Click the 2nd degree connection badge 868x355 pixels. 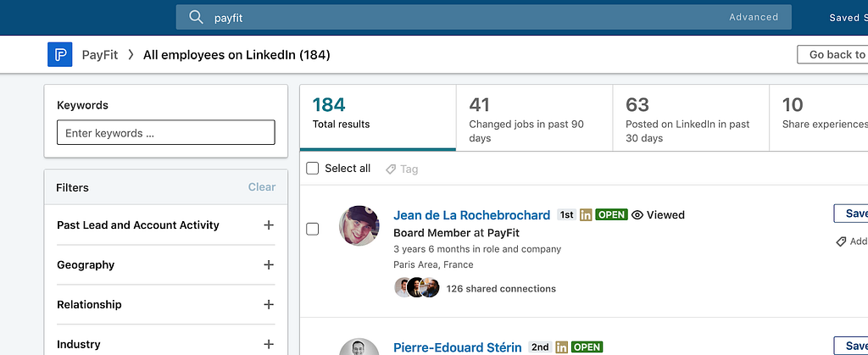point(540,347)
